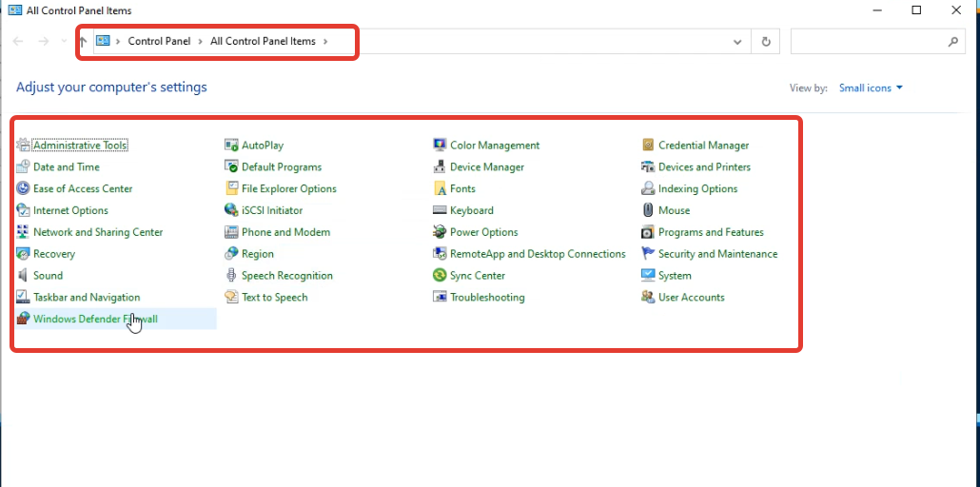
Task: Open the Phone and Modem icon
Action: [231, 232]
